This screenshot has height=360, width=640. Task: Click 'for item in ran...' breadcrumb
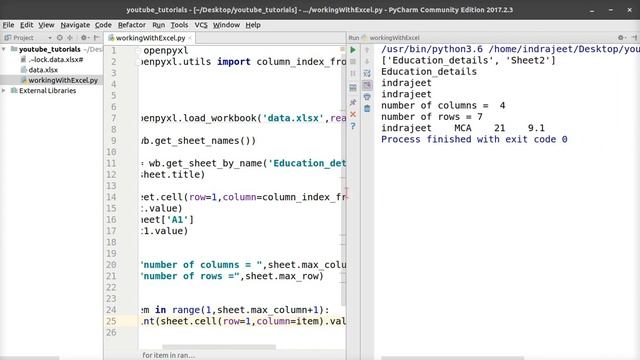click(x=169, y=356)
